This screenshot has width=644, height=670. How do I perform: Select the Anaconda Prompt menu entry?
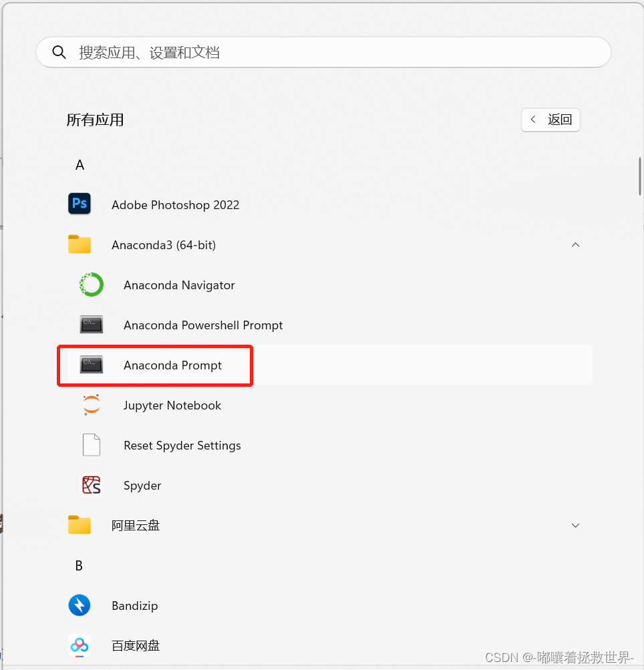[x=325, y=365]
